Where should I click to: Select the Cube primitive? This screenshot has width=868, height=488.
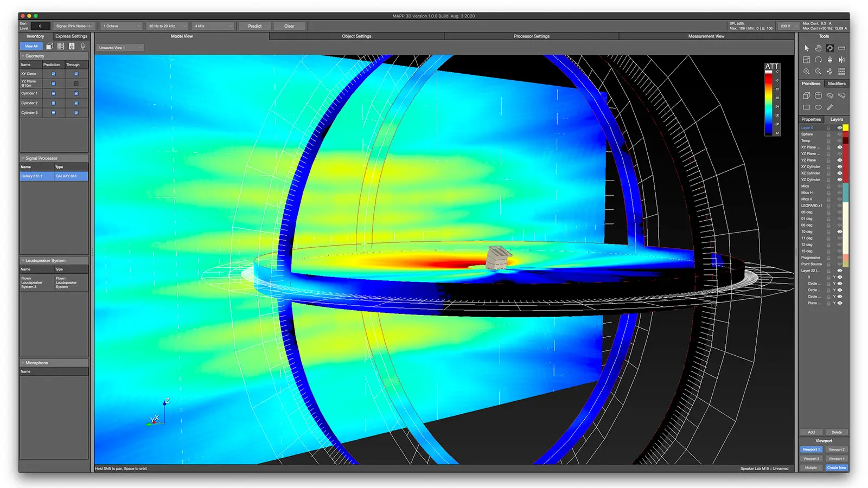[x=807, y=95]
